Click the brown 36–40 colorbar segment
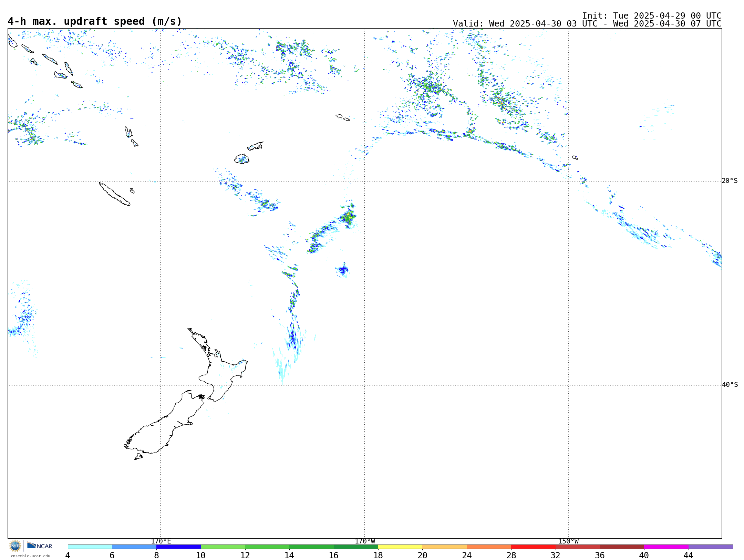744x560 pixels. point(622,547)
